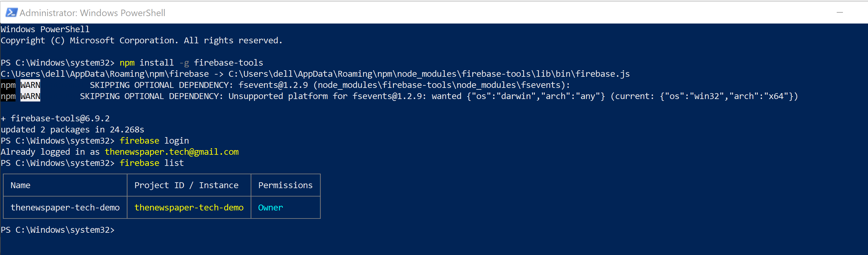This screenshot has width=868, height=255.
Task: Click the thenewspaper.tech@gmail.com email address
Action: pos(172,152)
